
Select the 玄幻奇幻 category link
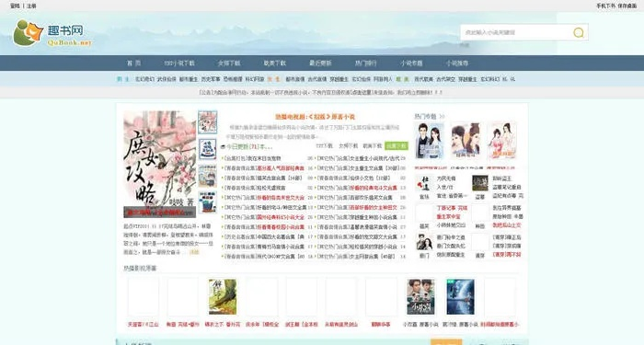(144, 79)
